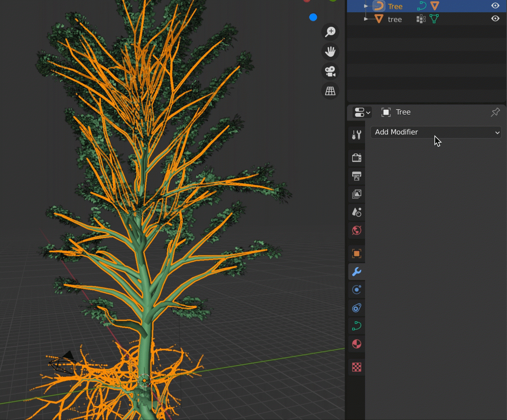Open the Material properties tab (sphere icon)
507x420 pixels.
[357, 344]
